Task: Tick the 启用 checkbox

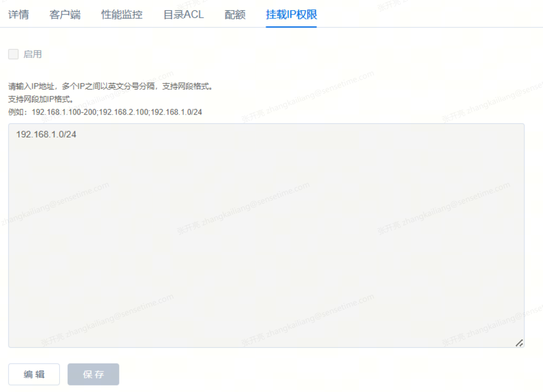Action: click(13, 54)
